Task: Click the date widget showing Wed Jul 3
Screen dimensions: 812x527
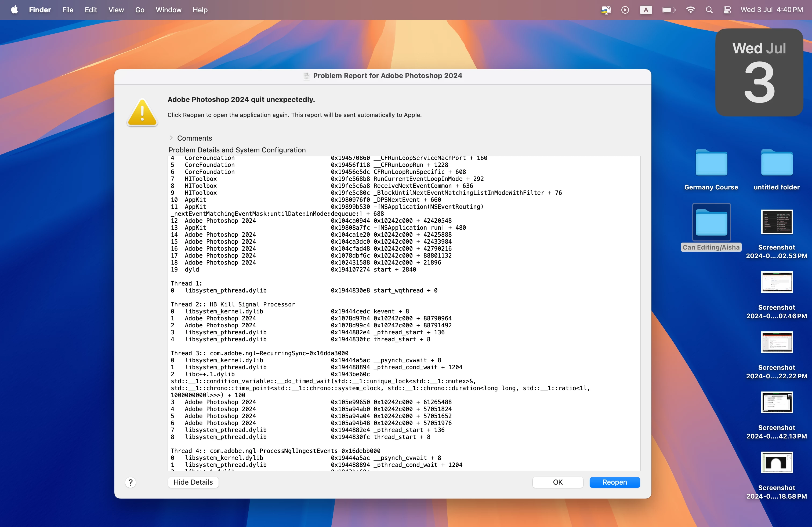Action: point(759,72)
